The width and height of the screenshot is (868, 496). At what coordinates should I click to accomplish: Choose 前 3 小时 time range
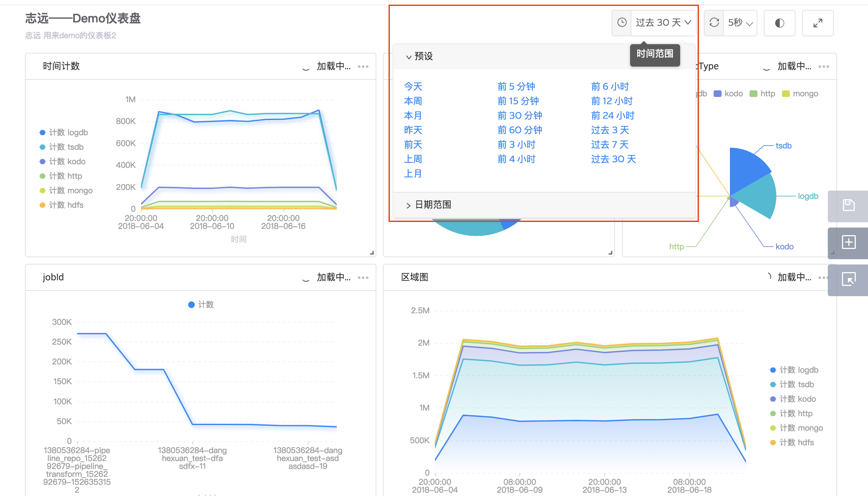(x=516, y=144)
